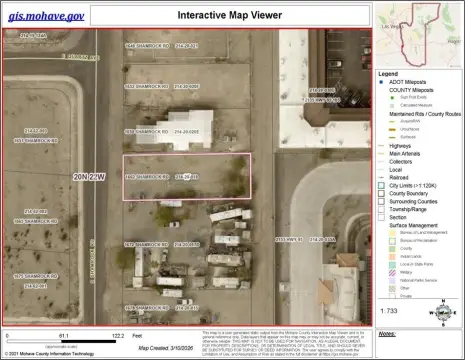Open the gis.mohave.gov link
Viewport: 465px width, 360px height.
pos(46,16)
